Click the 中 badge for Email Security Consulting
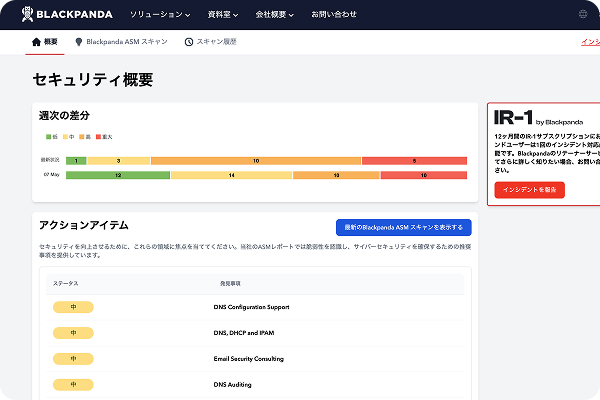 73,359
